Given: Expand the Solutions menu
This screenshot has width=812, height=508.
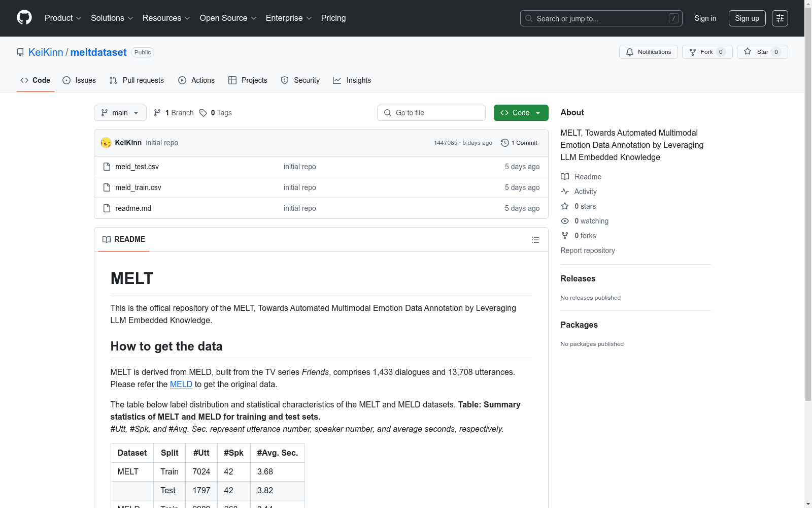Looking at the screenshot, I should (x=112, y=18).
